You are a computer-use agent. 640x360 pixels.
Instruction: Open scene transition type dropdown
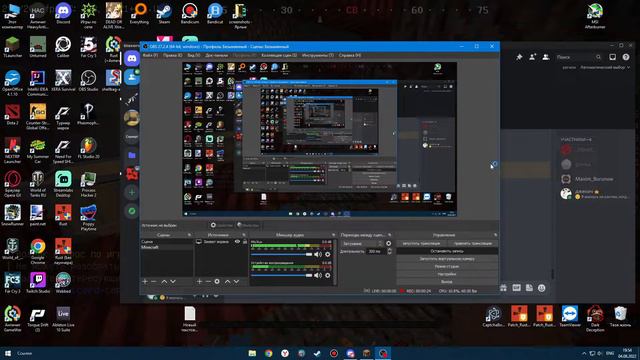[362, 243]
